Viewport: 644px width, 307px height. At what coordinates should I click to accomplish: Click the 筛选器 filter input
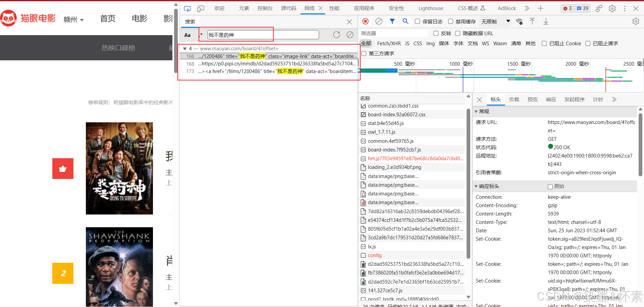[394, 33]
